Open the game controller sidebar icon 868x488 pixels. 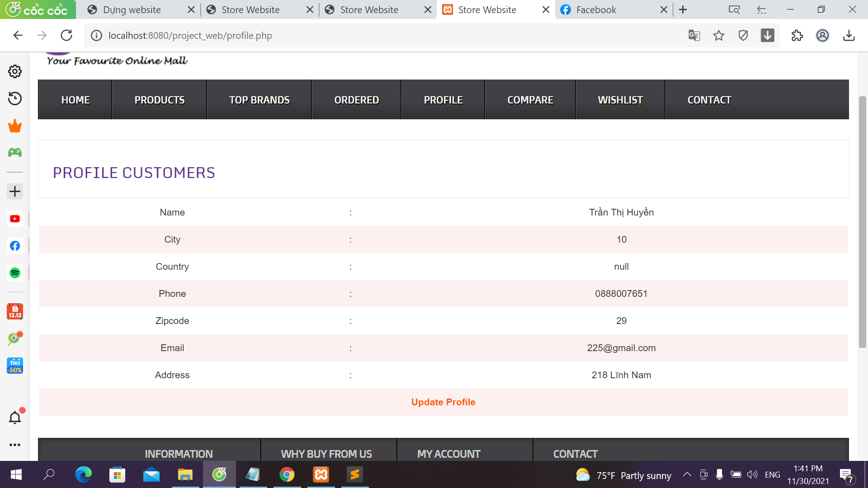[x=15, y=153]
